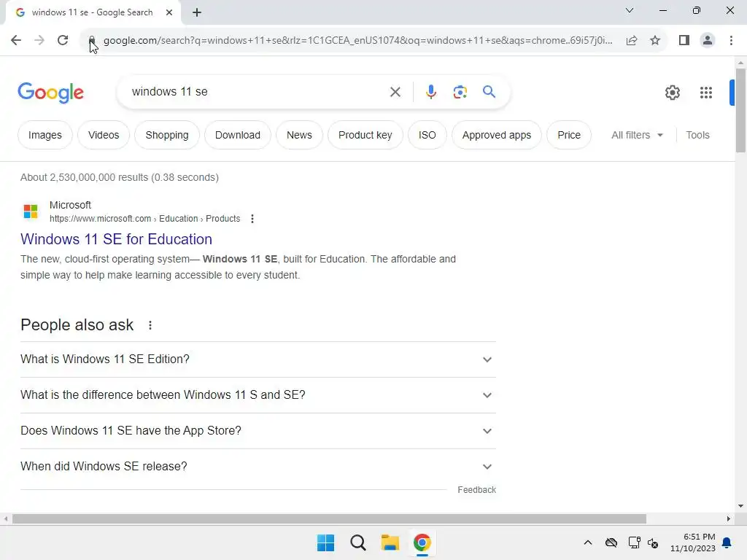Click the Microsoft site name above the result
Screen dimensions: 747x560
(x=70, y=205)
